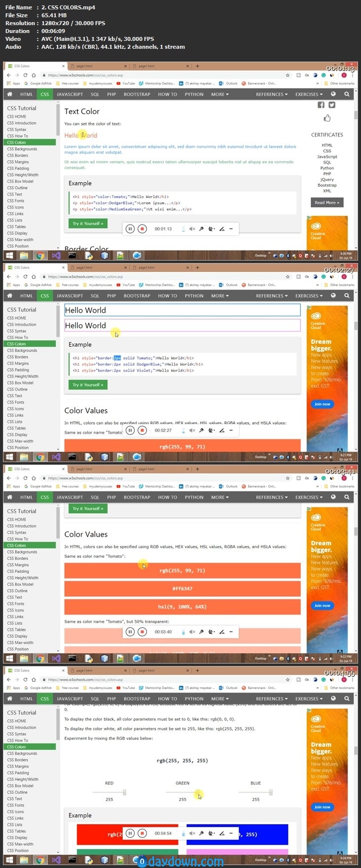Pause the recorder in the 00:03:40 frame
Image resolution: width=361 pixels, height=868 pixels.
(x=130, y=632)
